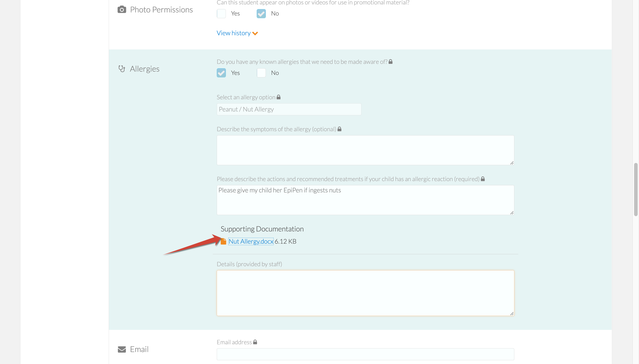This screenshot has height=364, width=639.
Task: Click the Supporting Documentation heading
Action: pyautogui.click(x=262, y=229)
